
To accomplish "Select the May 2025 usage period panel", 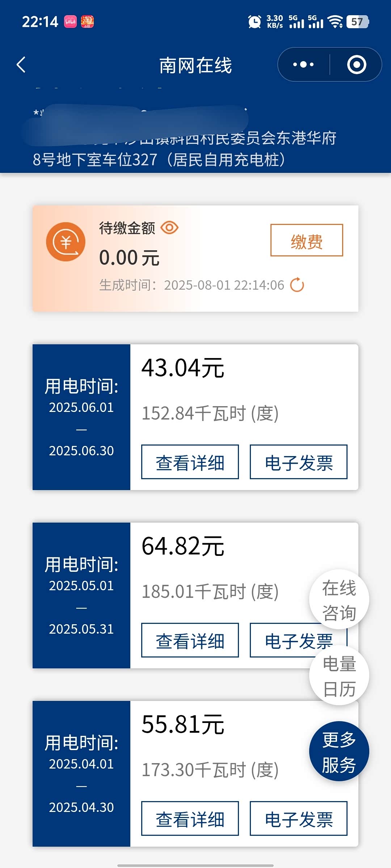I will [81, 595].
